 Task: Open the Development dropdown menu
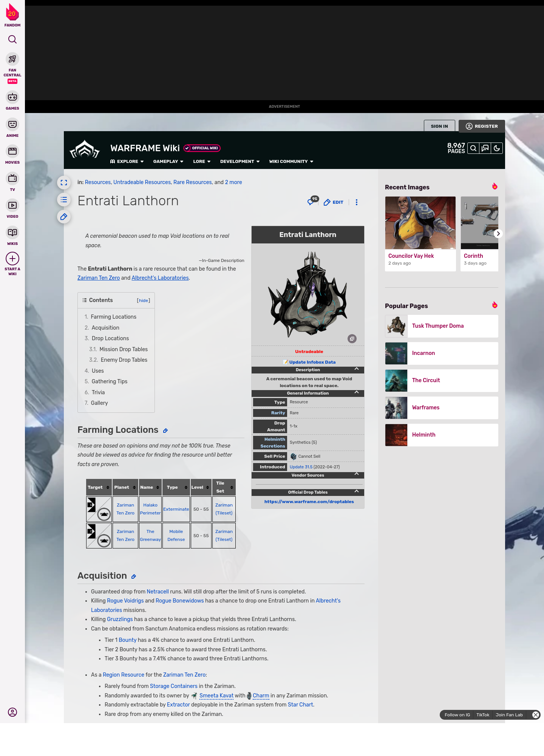[240, 161]
